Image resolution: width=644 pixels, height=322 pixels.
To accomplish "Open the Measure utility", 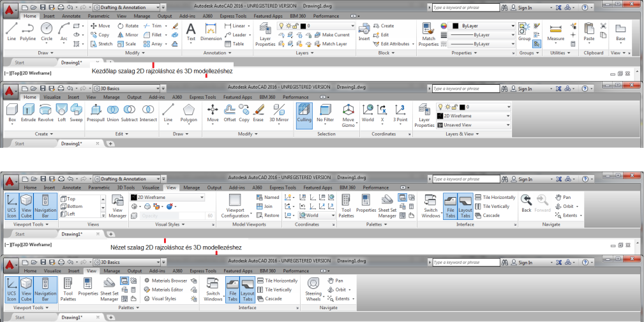I will [x=556, y=32].
